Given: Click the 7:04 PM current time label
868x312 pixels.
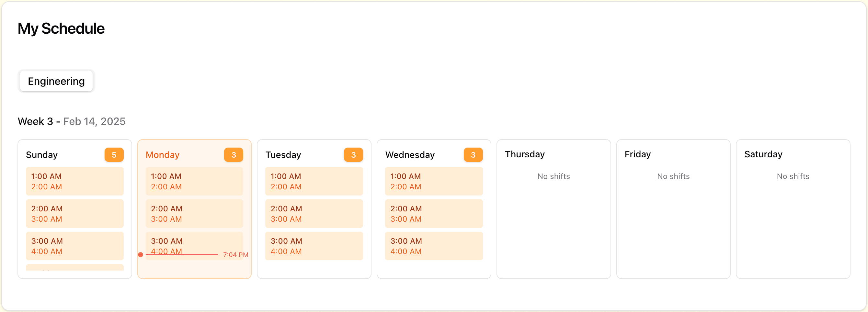Looking at the screenshot, I should coord(235,255).
